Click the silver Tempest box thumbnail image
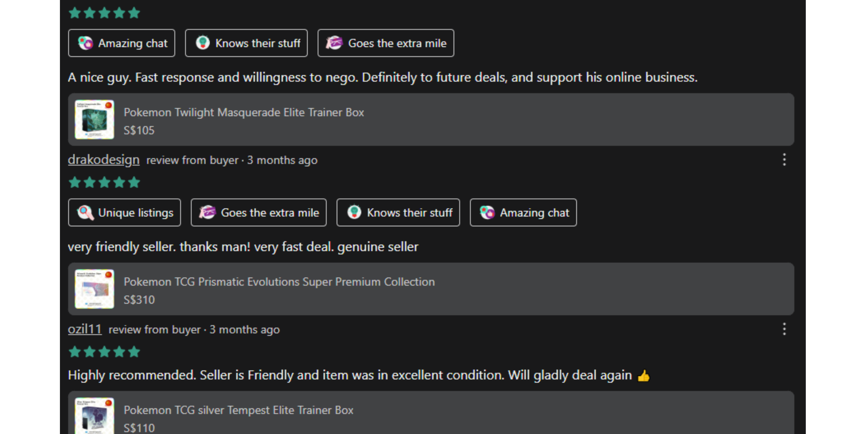The image size is (868, 434). click(94, 416)
